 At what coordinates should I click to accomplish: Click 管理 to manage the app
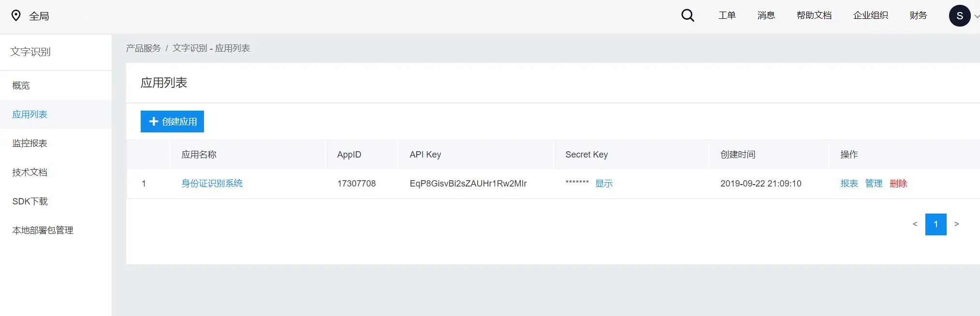tap(874, 184)
